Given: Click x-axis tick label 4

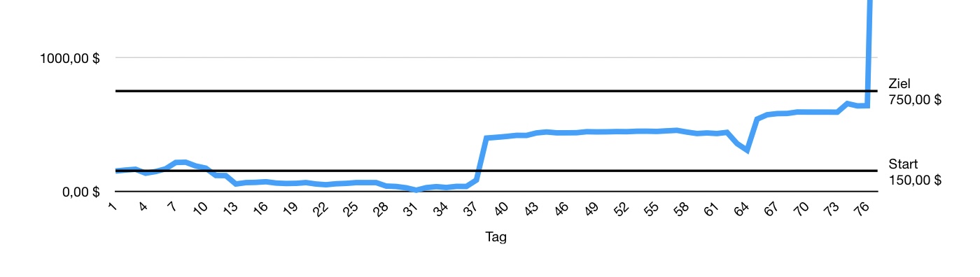Looking at the screenshot, I should pos(142,206).
